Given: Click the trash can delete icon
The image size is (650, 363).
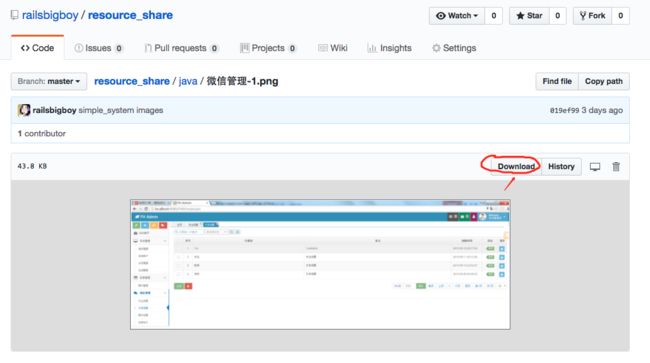Looking at the screenshot, I should pos(616,166).
